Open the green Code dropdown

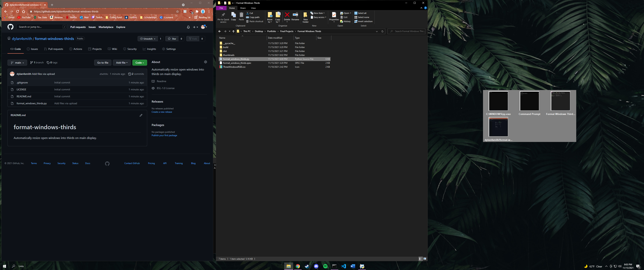click(139, 63)
